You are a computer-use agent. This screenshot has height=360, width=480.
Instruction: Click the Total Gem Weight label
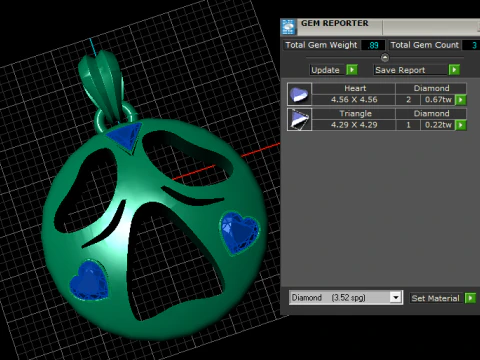(x=321, y=45)
